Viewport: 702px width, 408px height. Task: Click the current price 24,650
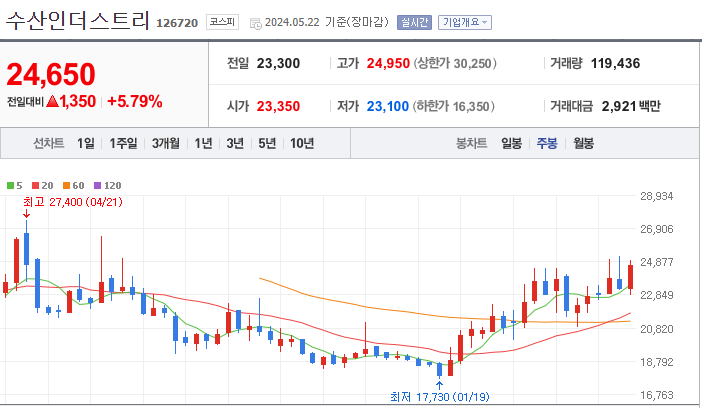51,74
